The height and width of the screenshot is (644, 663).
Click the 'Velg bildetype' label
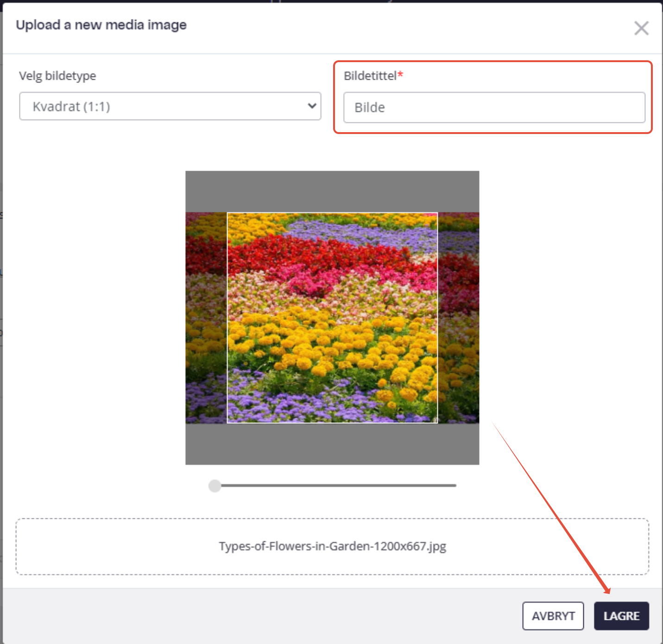click(x=57, y=76)
